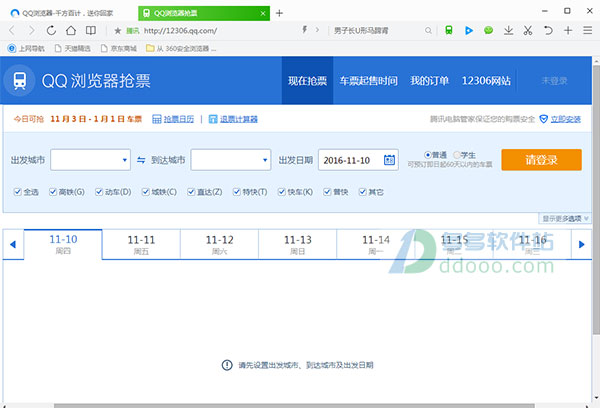Image resolution: width=600 pixels, height=408 pixels.
Task: Open the calendar picker icon in the date field
Action: coord(389,160)
